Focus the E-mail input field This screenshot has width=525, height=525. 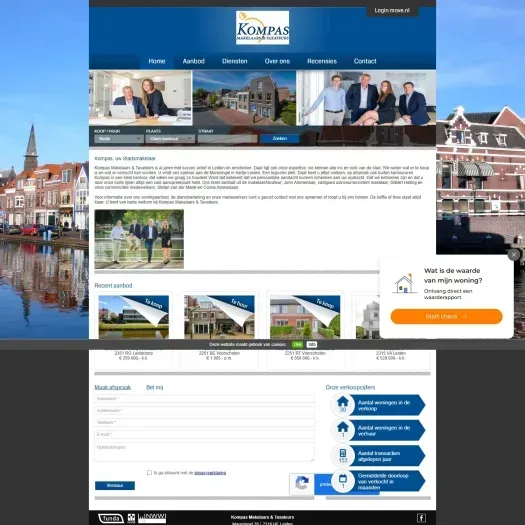[205, 434]
